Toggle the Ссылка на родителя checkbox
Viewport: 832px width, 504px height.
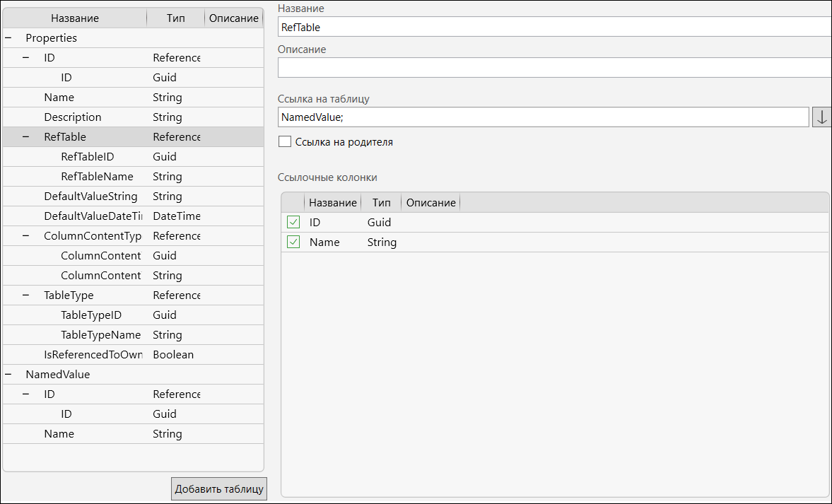[285, 142]
